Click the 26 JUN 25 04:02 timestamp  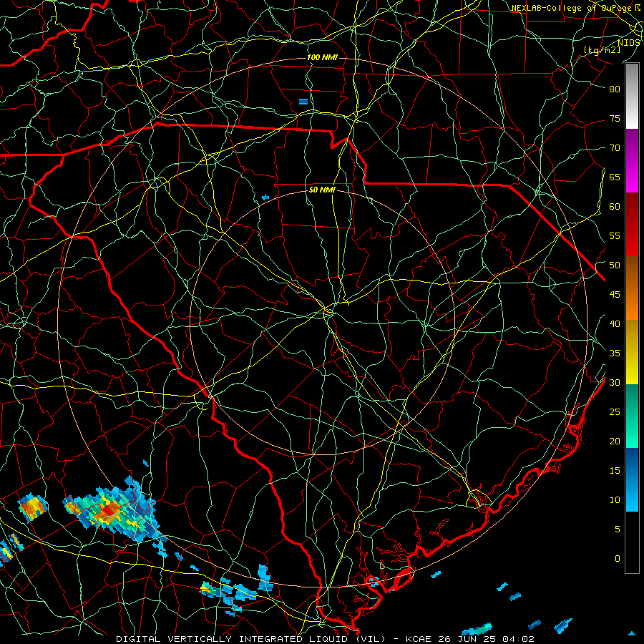[485, 639]
